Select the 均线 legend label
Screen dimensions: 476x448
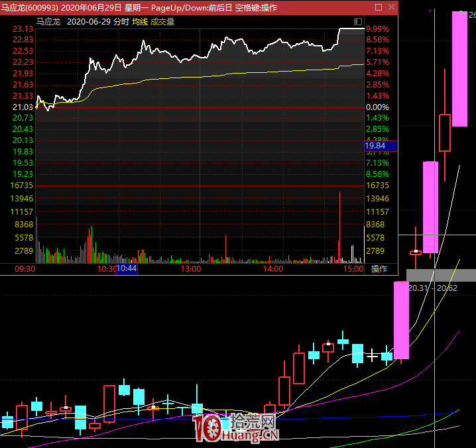[140, 22]
